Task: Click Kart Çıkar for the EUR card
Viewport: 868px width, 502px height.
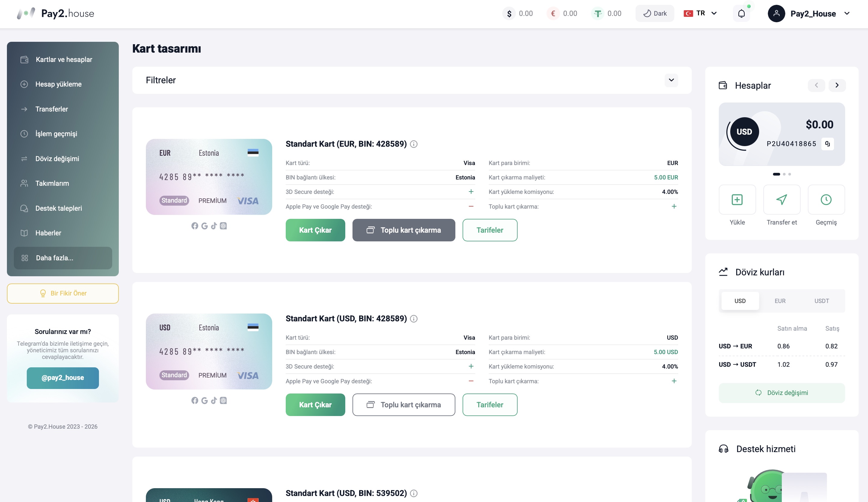Action: coord(315,230)
